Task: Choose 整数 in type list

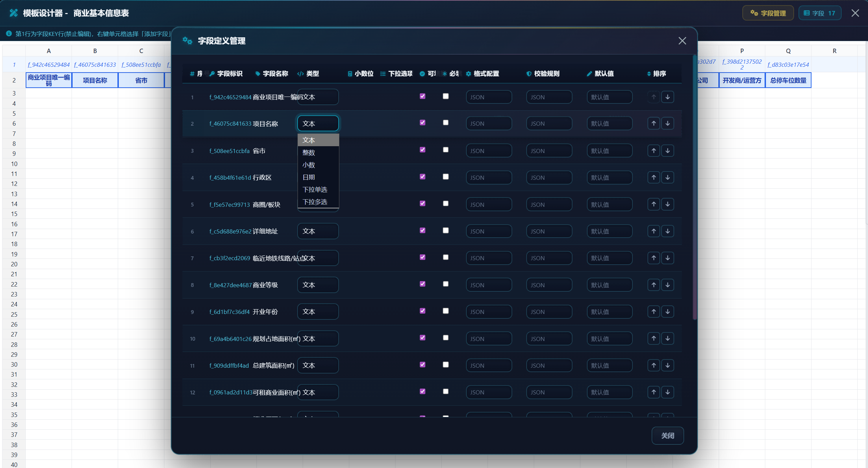Action: tap(318, 152)
